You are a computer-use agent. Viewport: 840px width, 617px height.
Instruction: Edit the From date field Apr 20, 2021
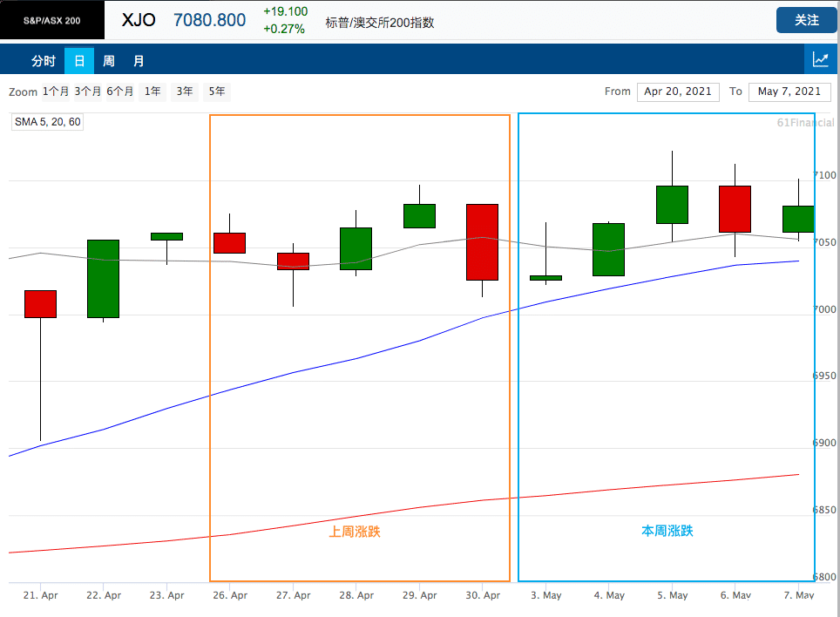coord(678,92)
